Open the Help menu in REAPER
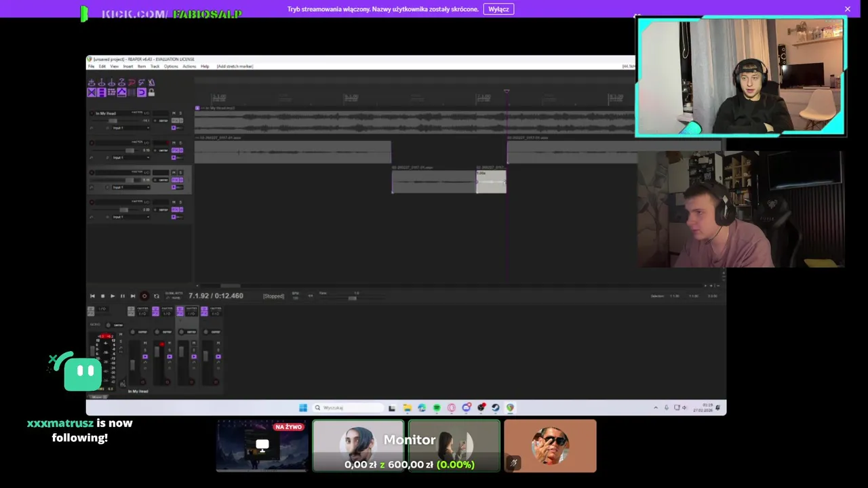The width and height of the screenshot is (868, 488). coord(205,66)
